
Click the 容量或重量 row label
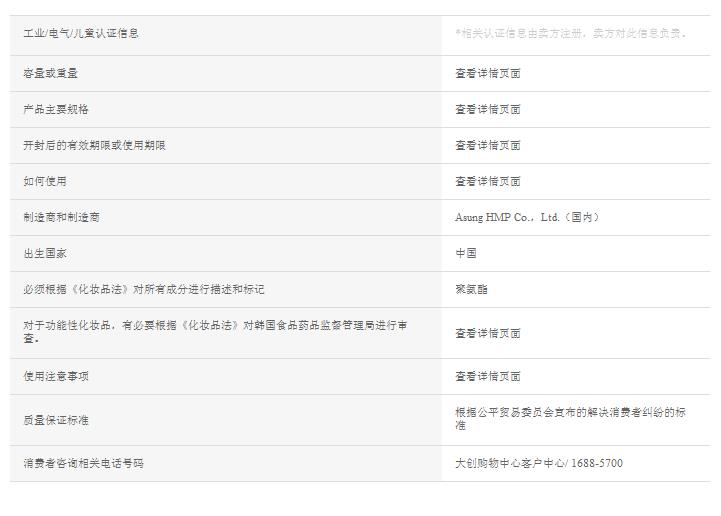[51, 73]
